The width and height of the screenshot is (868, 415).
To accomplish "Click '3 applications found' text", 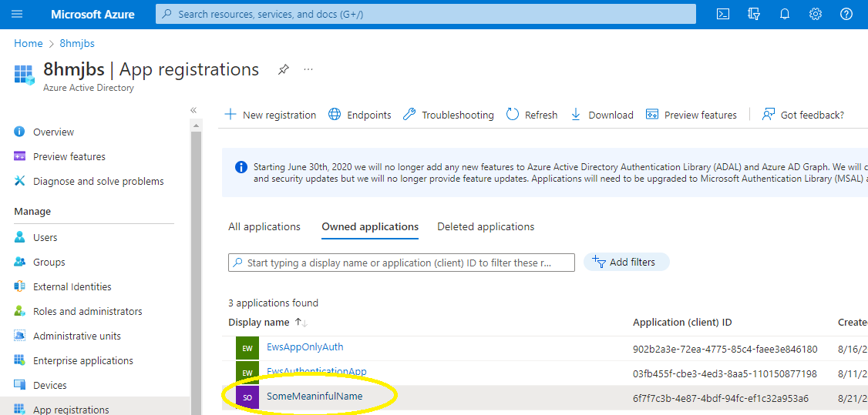I will [273, 303].
